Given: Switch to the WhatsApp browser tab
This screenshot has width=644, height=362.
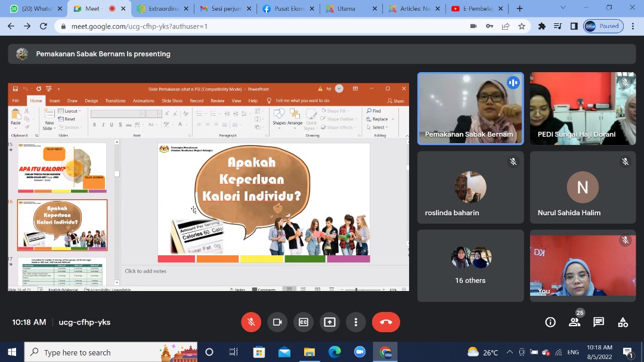Looking at the screenshot, I should [x=33, y=9].
